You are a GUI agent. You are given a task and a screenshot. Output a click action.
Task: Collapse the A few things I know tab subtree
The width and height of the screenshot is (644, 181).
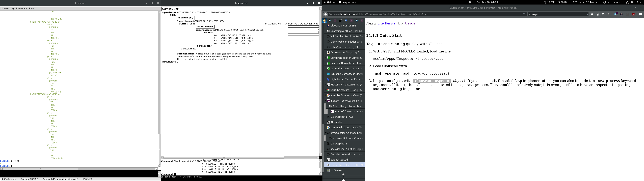[328, 106]
